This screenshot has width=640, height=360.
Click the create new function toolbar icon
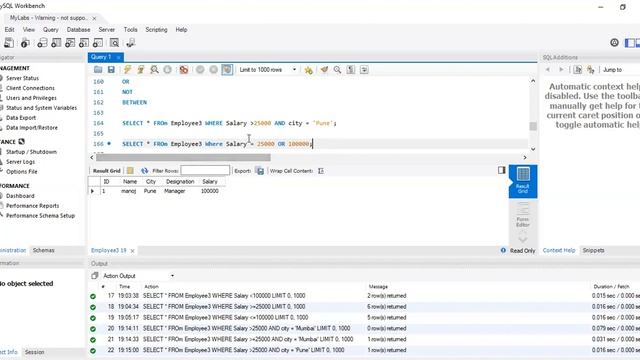pyautogui.click(x=98, y=43)
